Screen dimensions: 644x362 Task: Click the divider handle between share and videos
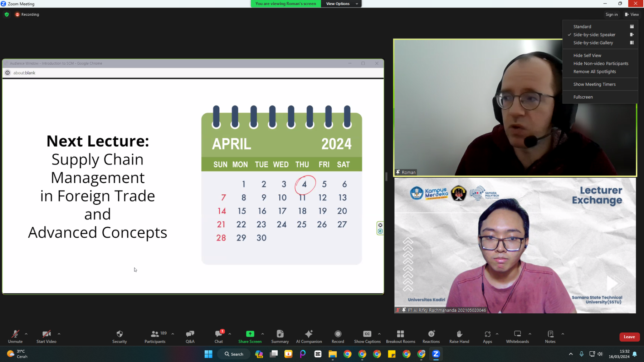(386, 176)
